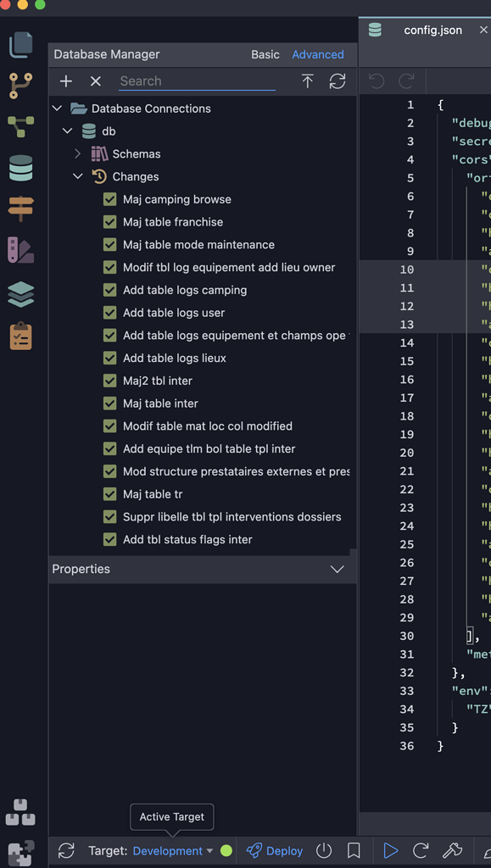Collapse the Changes tree node
The width and height of the screenshot is (491, 868).
(78, 176)
